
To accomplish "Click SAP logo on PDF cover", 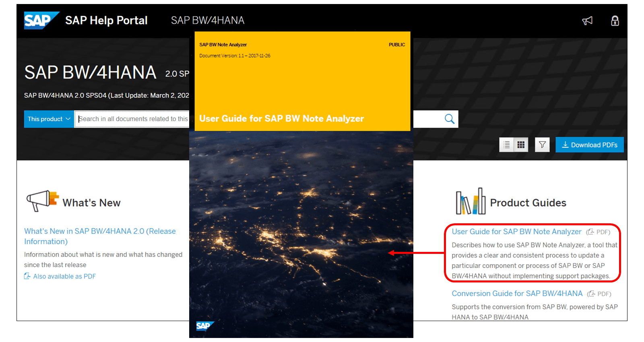I will pos(205,326).
